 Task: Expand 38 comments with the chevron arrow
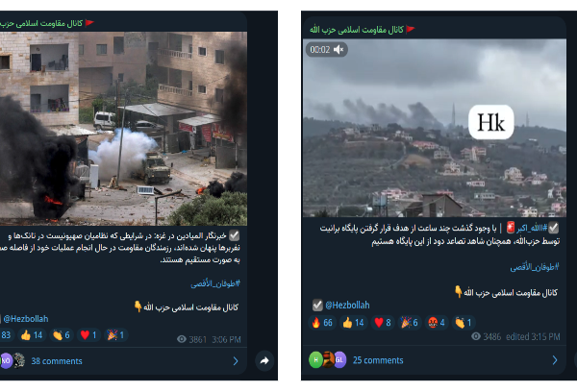coord(236,361)
